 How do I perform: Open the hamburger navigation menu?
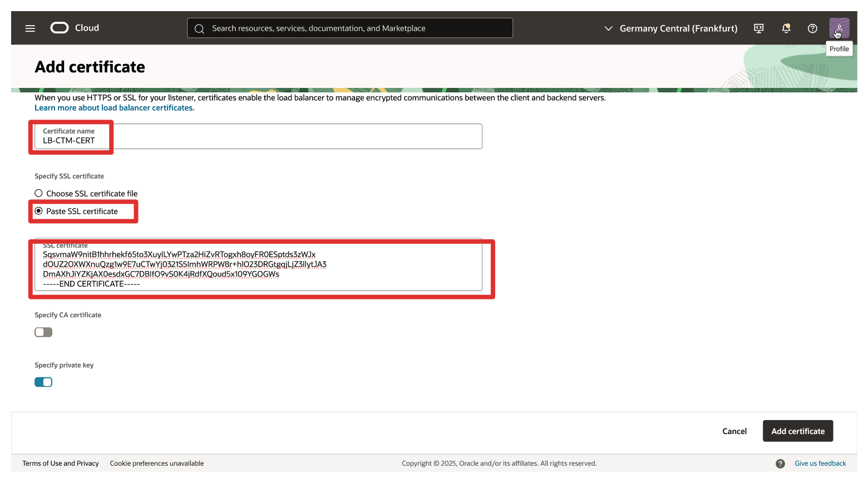[30, 28]
